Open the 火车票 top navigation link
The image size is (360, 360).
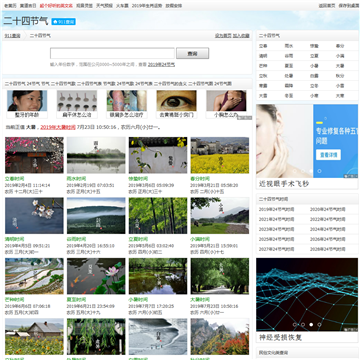click(122, 6)
